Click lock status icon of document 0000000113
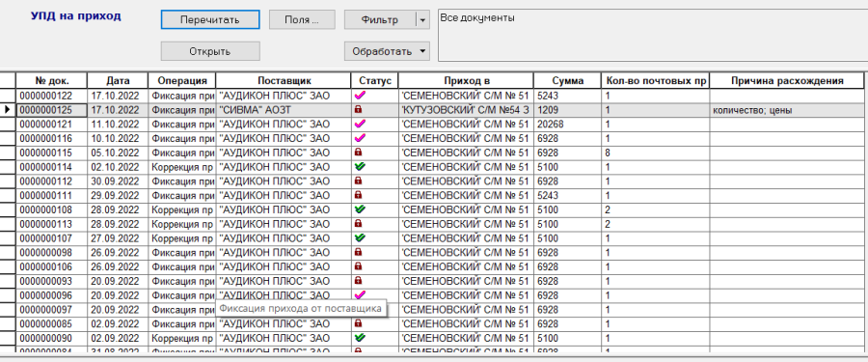Image resolution: width=868 pixels, height=362 pixels. coord(358,223)
